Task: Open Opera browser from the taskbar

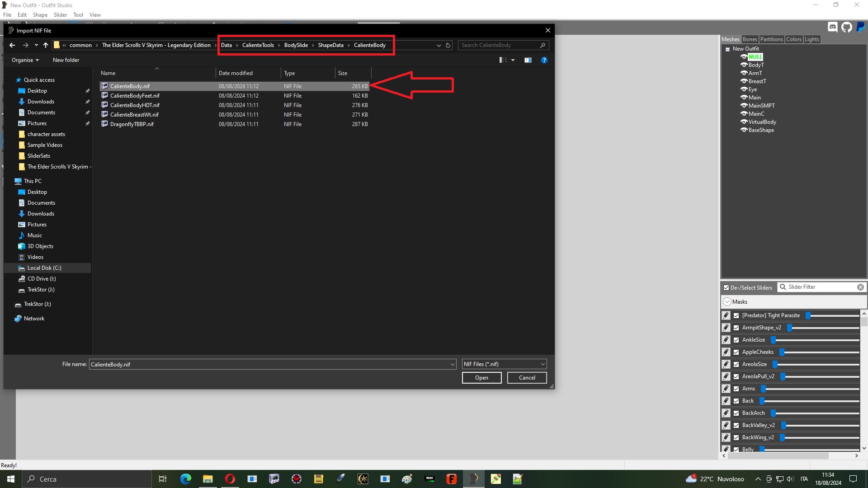Action: coord(230,479)
